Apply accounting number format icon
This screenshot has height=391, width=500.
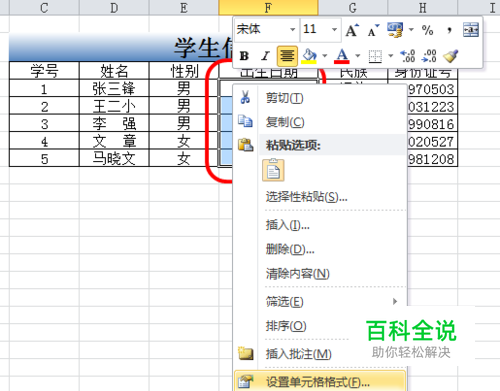(395, 30)
